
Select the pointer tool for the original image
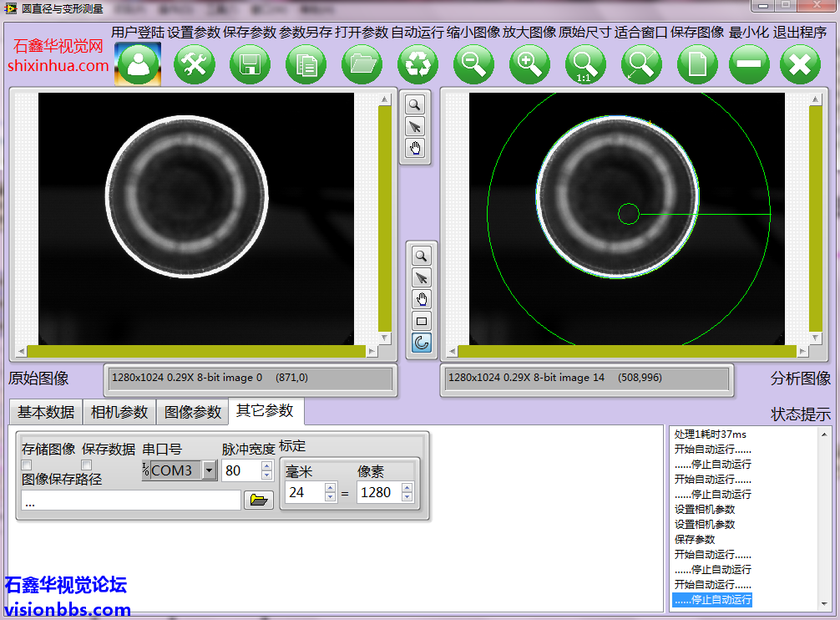415,126
